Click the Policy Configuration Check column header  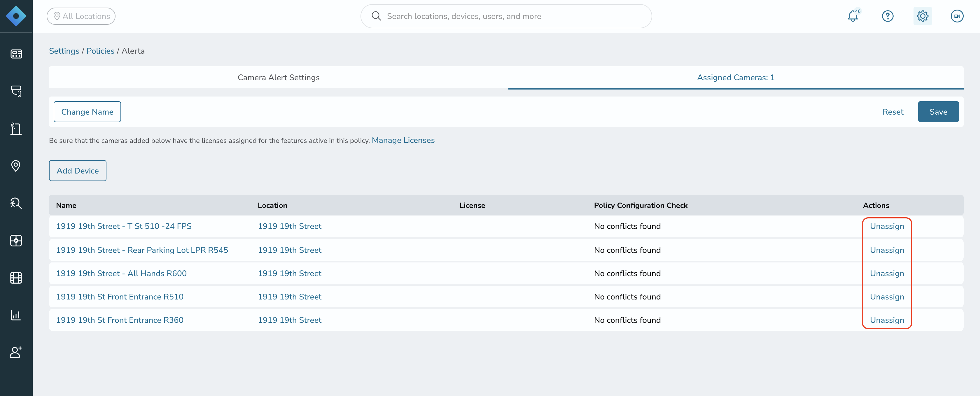pos(641,205)
